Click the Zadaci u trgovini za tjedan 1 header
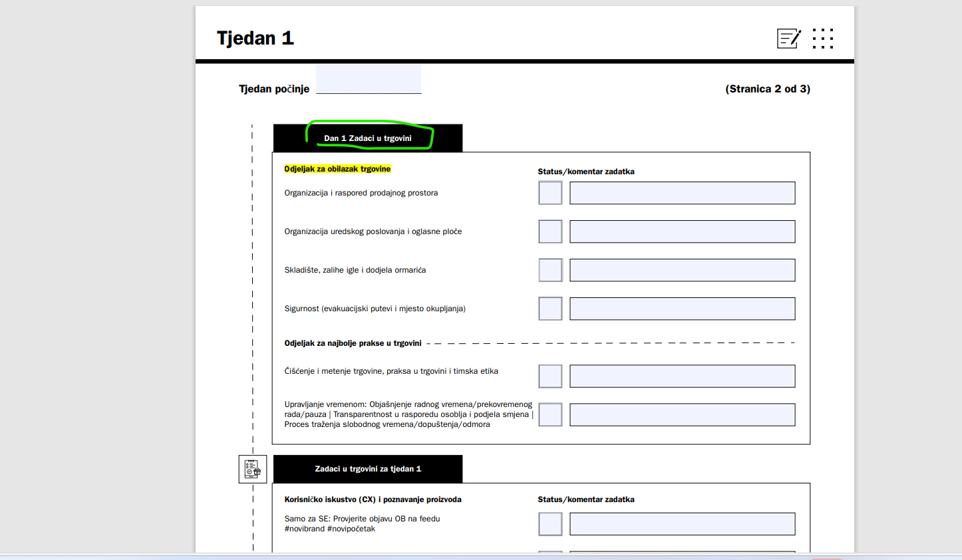962x560 pixels. click(x=368, y=469)
